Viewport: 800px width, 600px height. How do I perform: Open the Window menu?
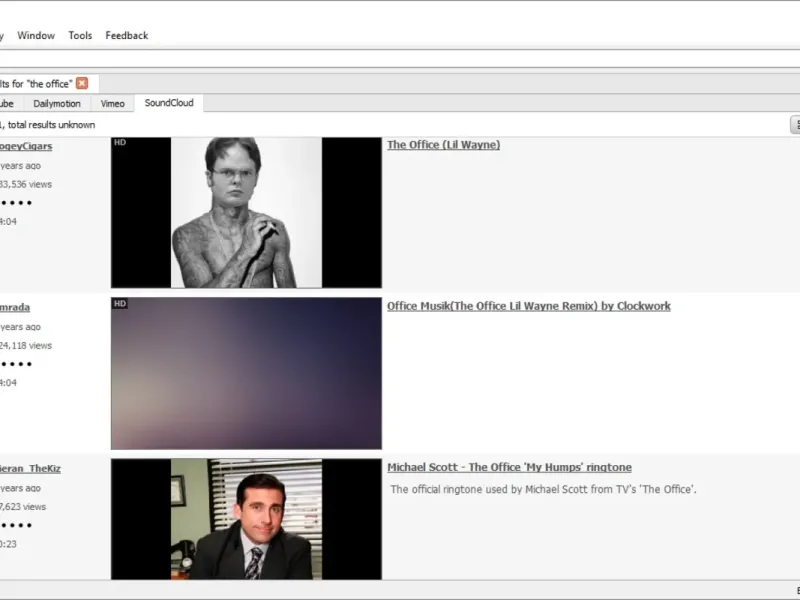[x=36, y=36]
